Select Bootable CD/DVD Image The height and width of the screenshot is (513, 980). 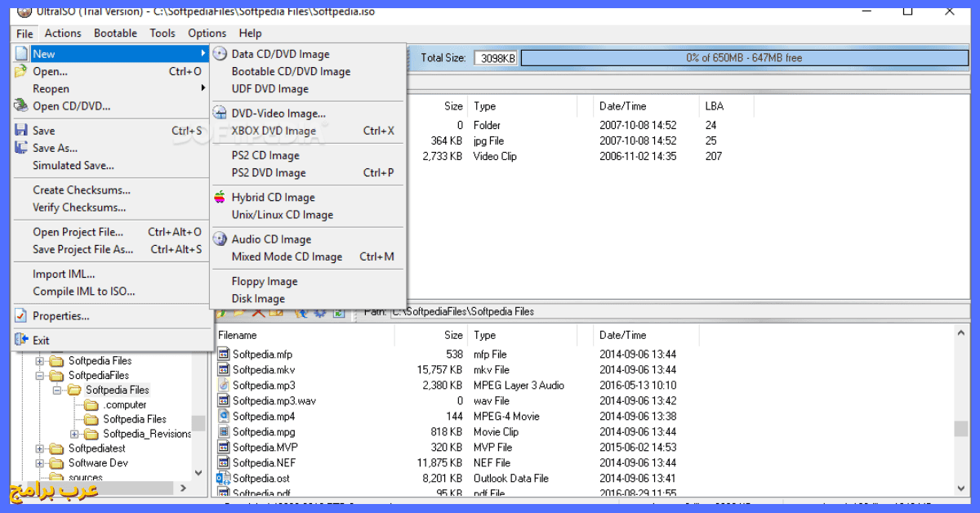291,71
